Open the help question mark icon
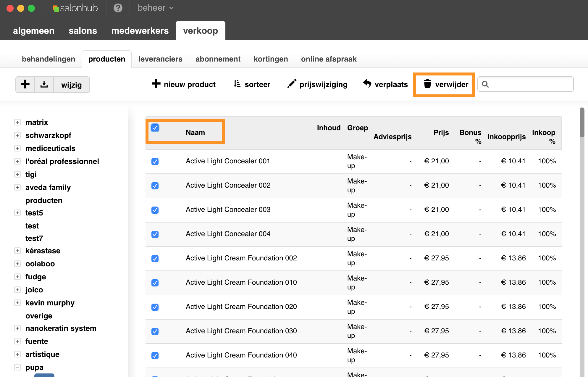Image resolution: width=588 pixels, height=377 pixels. point(118,8)
